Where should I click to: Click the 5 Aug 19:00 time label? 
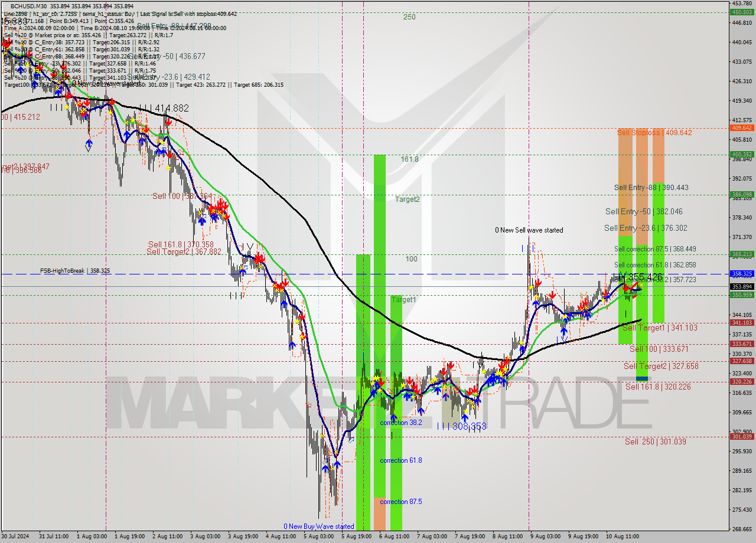click(x=357, y=537)
